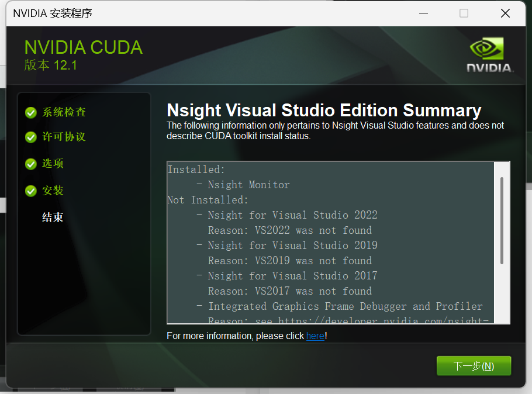The image size is (532, 394).
Task: Click the summary text box scrollbar thumb
Action: coord(502,220)
